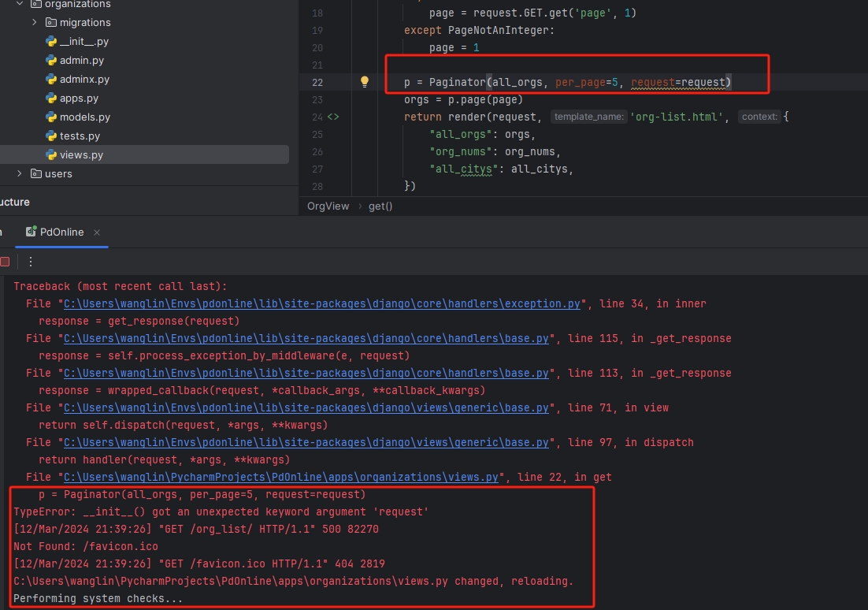Click the "all_citys" key in code

[x=464, y=169]
